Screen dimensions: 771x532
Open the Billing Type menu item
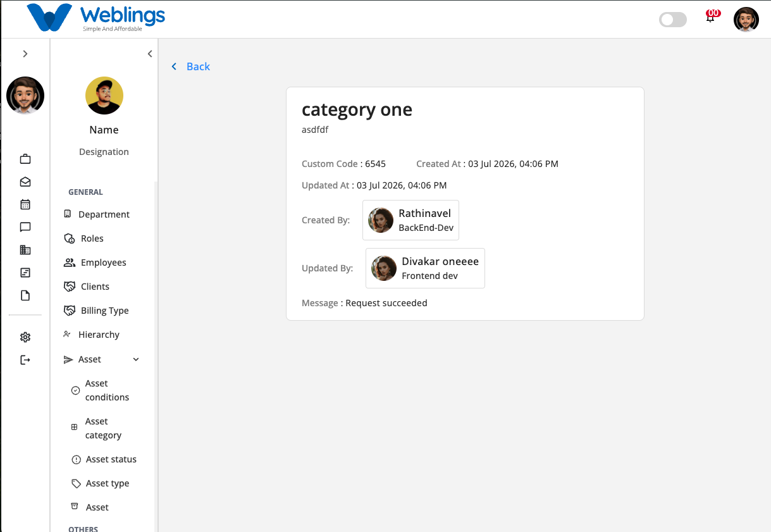(104, 311)
